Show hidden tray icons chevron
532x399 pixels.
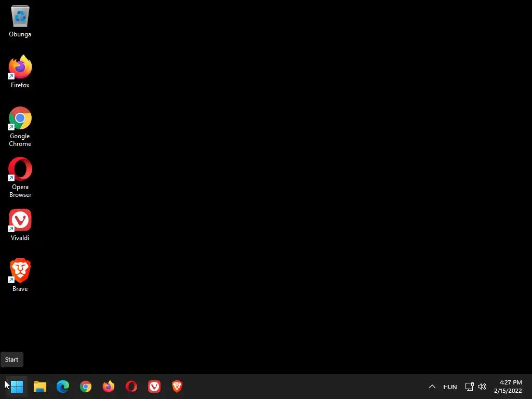click(432, 387)
